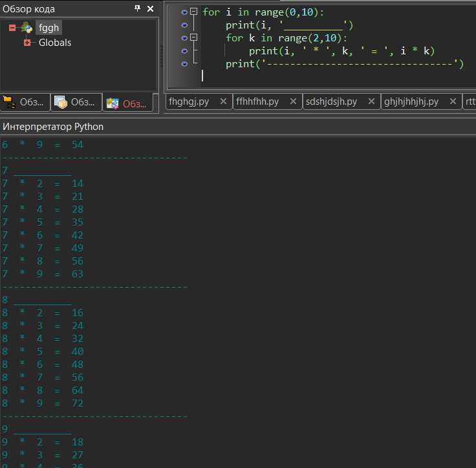Click the folder icon on first Обз... tab
The width and height of the screenshot is (476, 468).
pyautogui.click(x=9, y=102)
